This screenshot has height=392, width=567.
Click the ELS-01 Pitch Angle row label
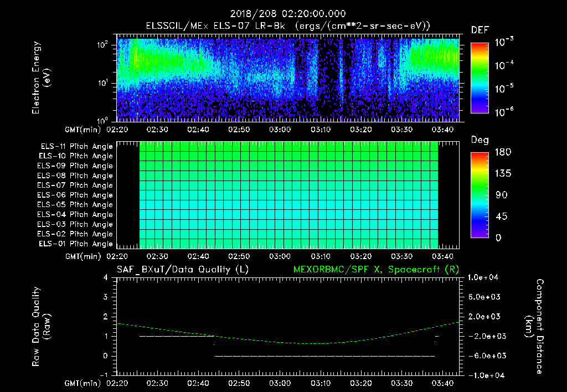coord(75,244)
